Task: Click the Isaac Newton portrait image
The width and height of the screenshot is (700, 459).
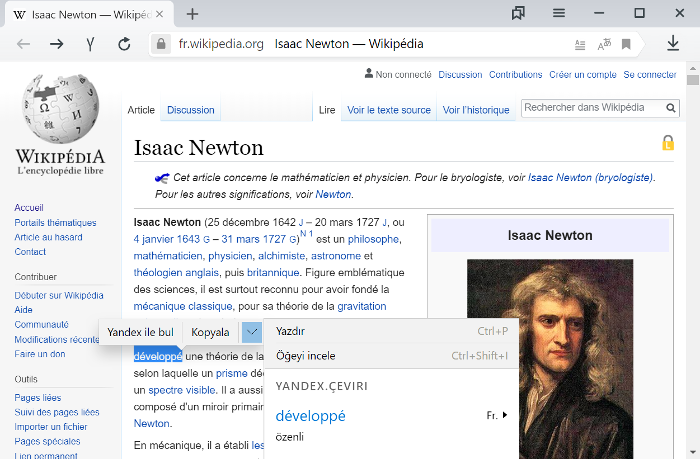Action: click(x=550, y=359)
